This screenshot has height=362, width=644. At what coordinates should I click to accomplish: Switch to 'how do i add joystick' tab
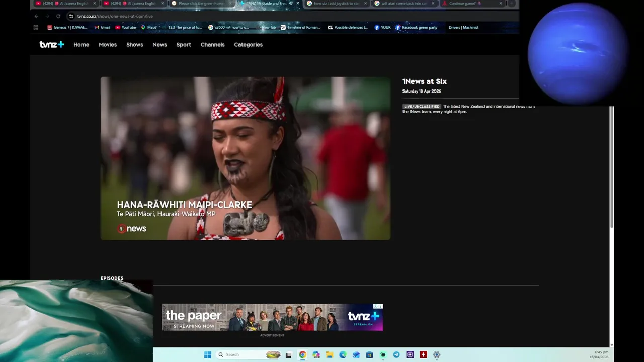click(336, 4)
